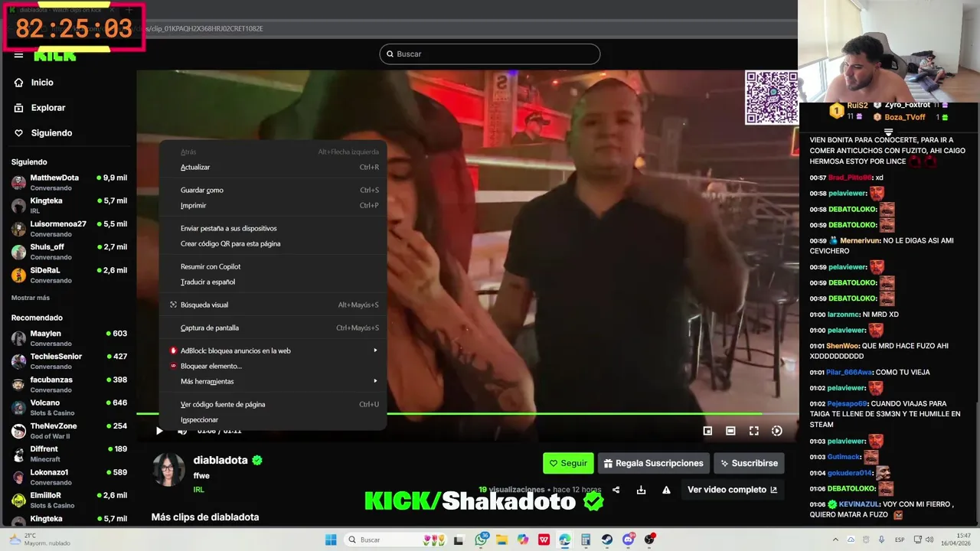Click the Edge browser taskbar icon

tap(565, 540)
